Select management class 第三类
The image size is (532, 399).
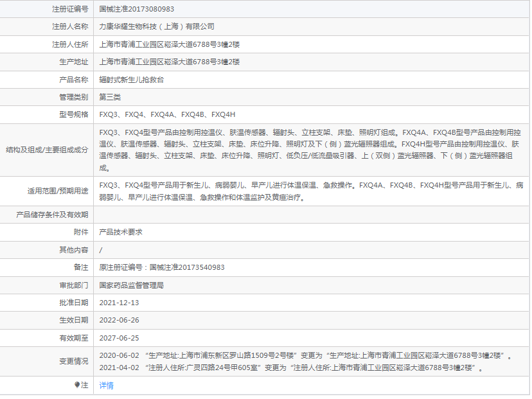coord(110,97)
